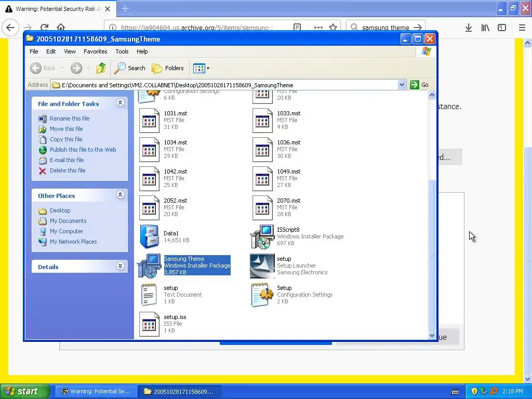
Task: Select the 2052.mst file icon
Action: click(x=149, y=208)
